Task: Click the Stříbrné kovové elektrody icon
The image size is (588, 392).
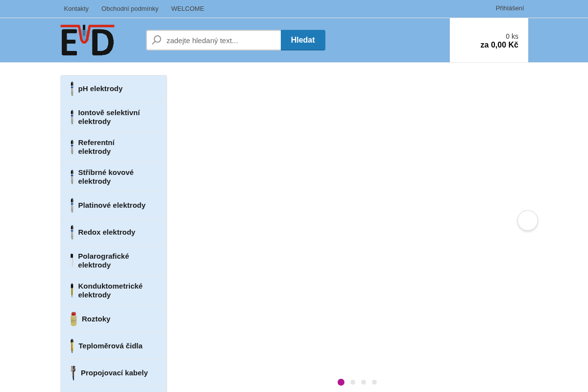Action: (x=72, y=177)
